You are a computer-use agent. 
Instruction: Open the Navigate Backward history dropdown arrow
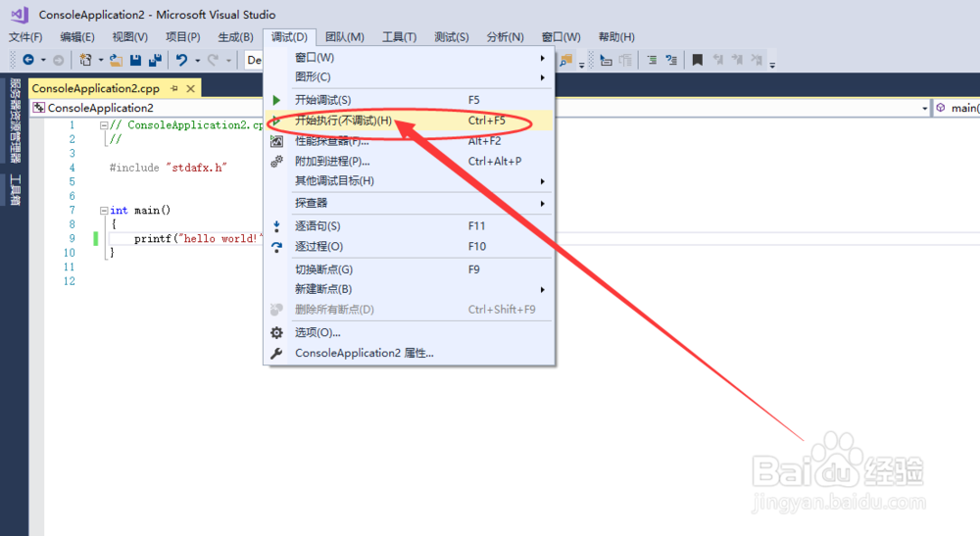[43, 60]
